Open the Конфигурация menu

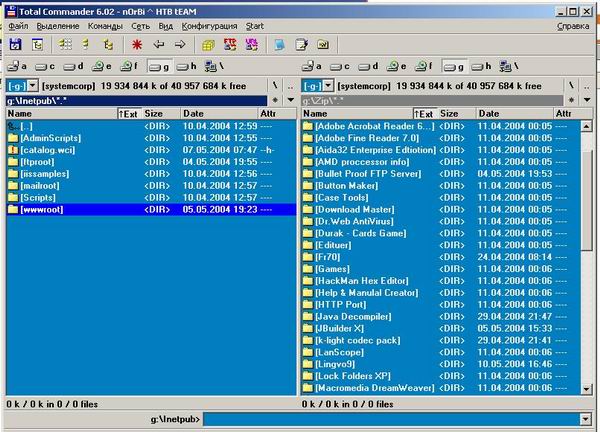click(209, 26)
